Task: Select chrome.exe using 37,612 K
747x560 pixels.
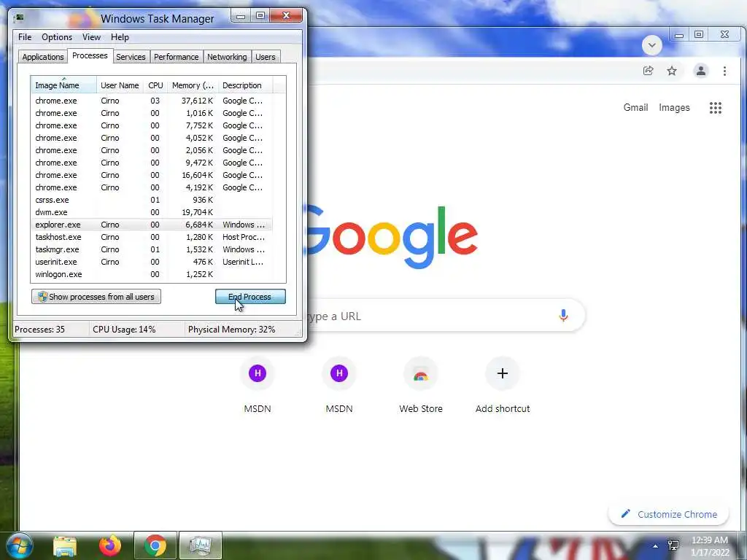Action: 152,101
